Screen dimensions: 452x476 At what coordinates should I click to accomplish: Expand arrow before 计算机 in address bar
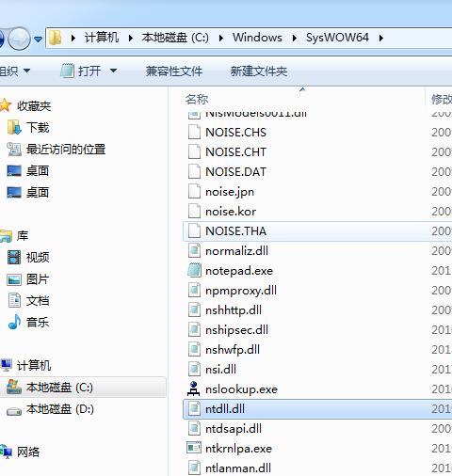pyautogui.click(x=73, y=39)
